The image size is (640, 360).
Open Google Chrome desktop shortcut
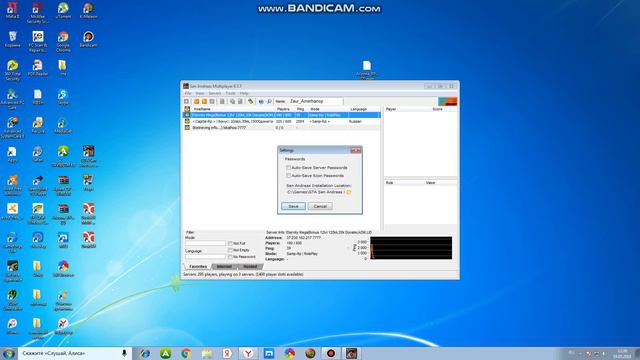tap(63, 42)
